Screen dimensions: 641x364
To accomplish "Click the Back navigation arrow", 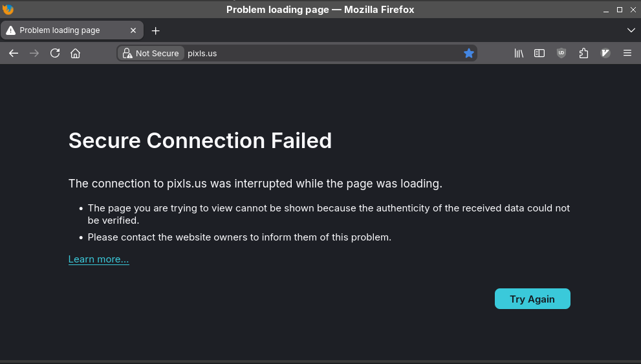I will [14, 53].
